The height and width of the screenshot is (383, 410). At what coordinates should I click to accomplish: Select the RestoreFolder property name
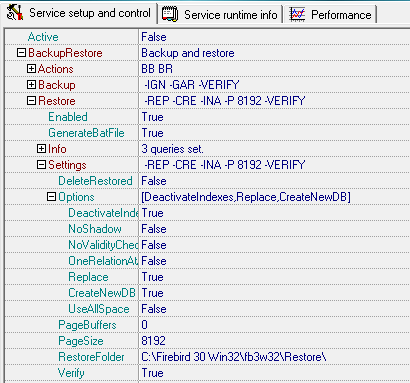tap(91, 357)
